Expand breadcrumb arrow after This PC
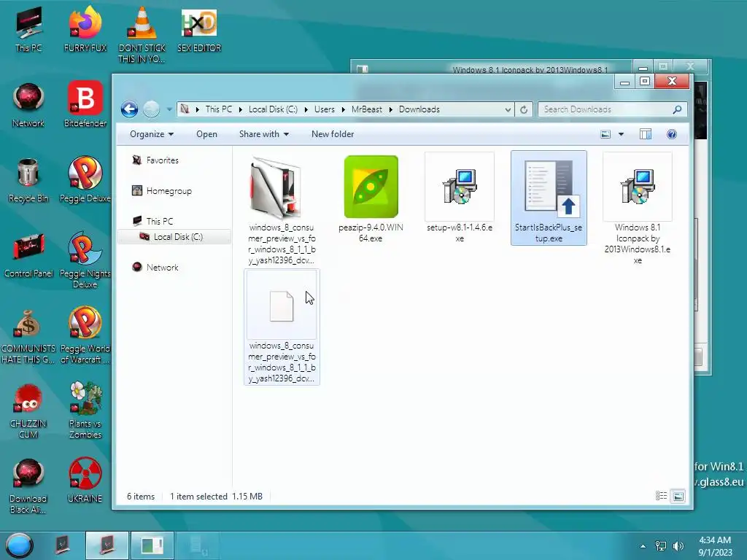This screenshot has width=747, height=560. [x=240, y=109]
